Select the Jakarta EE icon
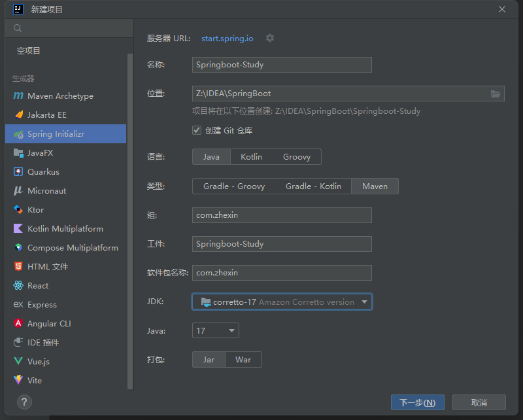523x420 pixels. 18,115
